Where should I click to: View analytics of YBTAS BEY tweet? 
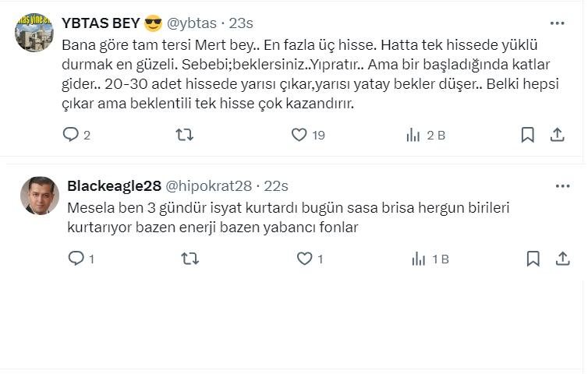pos(413,135)
